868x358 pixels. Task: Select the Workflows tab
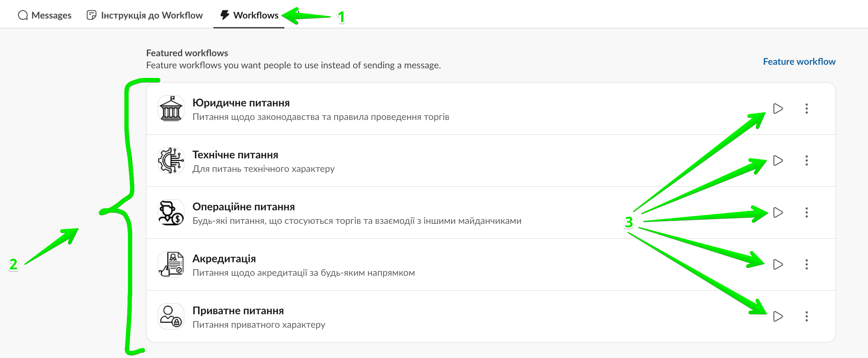(x=249, y=15)
